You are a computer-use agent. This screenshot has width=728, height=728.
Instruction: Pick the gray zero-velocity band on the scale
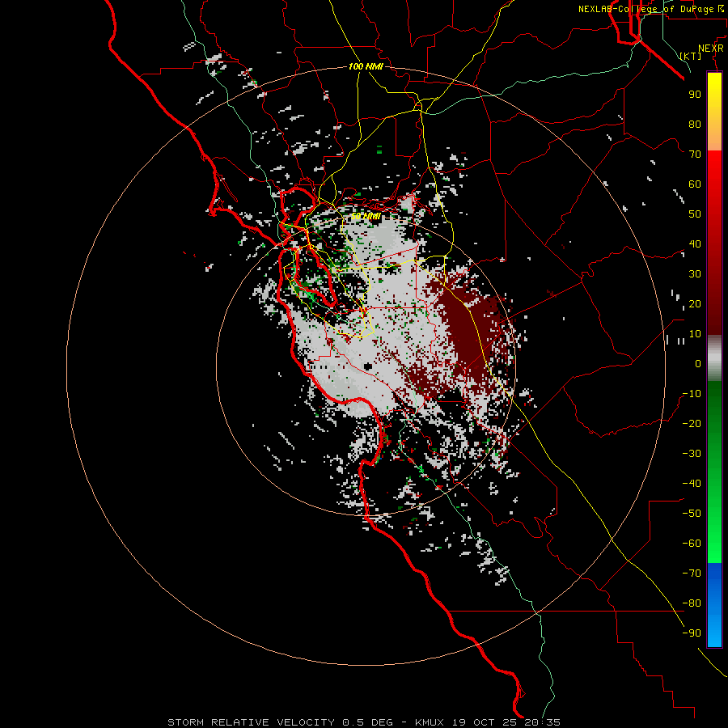tap(714, 358)
